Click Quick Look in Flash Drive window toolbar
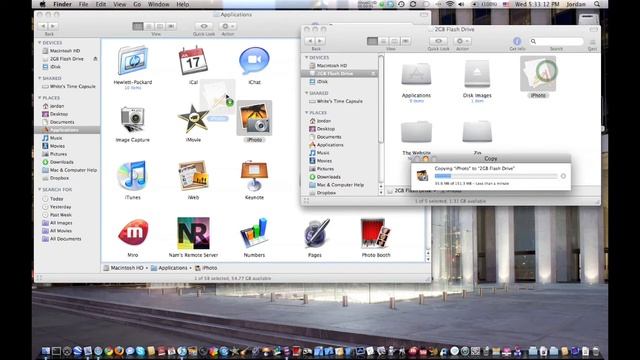This screenshot has width=640, height=360. click(438, 41)
